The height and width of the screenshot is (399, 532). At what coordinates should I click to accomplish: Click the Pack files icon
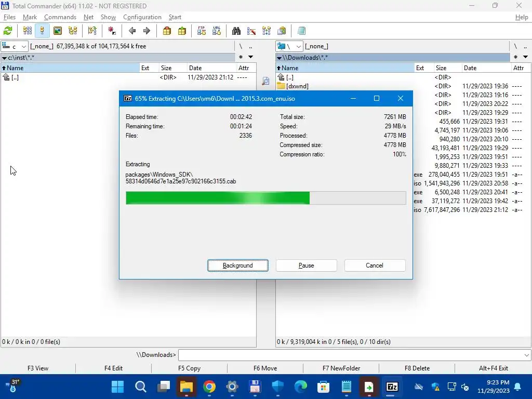167,31
